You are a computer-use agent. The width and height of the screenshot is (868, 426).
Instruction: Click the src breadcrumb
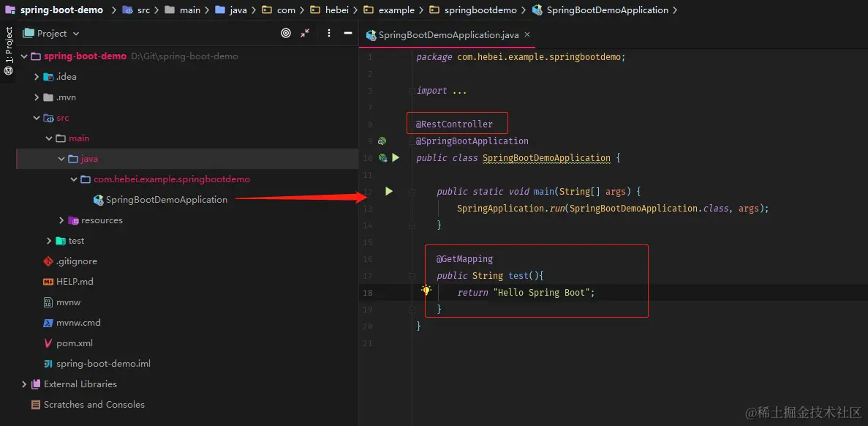click(143, 10)
